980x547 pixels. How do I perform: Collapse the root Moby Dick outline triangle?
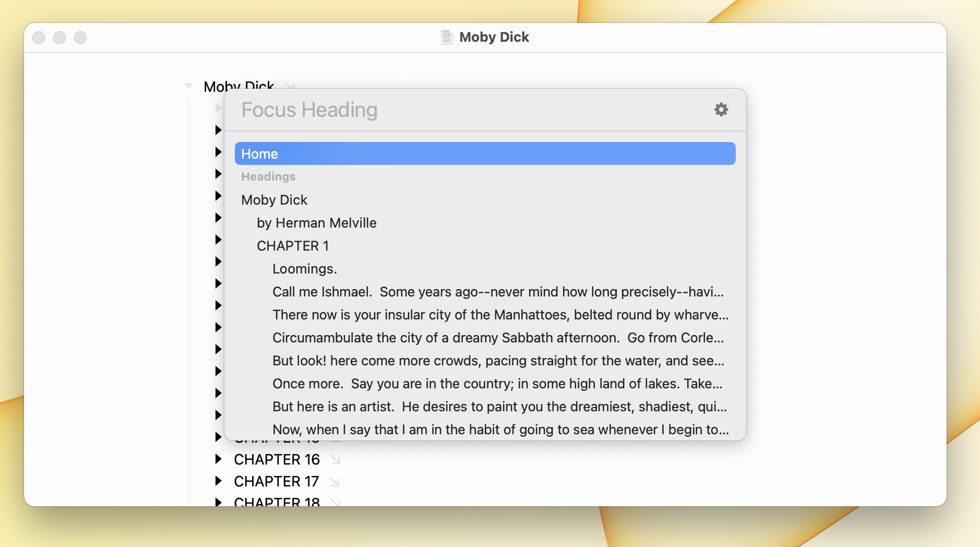188,86
